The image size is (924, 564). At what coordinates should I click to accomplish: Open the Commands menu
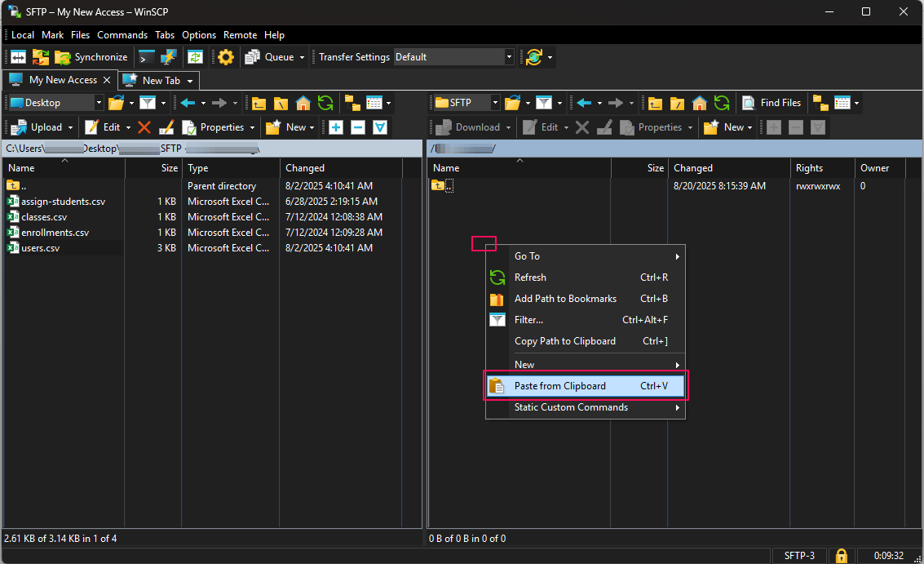point(122,35)
